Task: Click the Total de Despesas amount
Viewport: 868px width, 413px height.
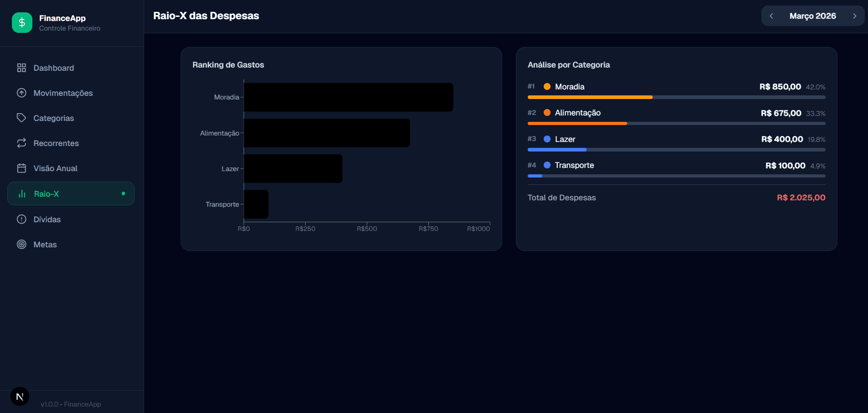Action: pos(801,198)
